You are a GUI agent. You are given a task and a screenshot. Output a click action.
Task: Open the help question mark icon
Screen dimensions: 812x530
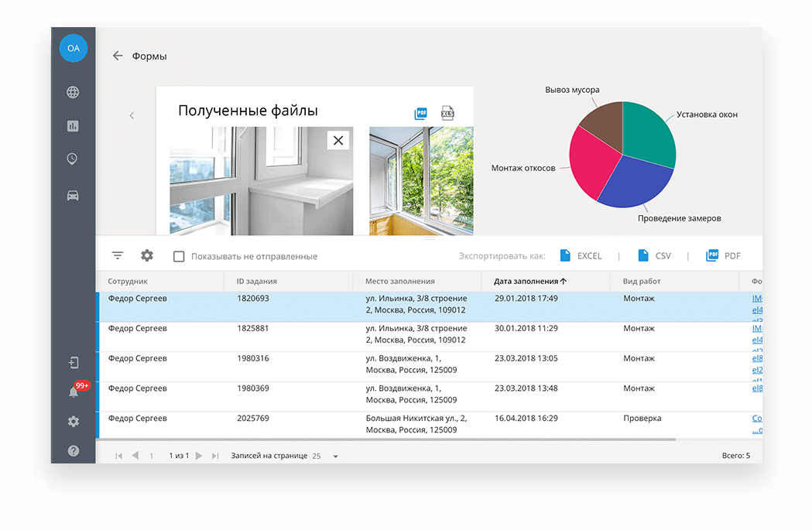pyautogui.click(x=74, y=451)
